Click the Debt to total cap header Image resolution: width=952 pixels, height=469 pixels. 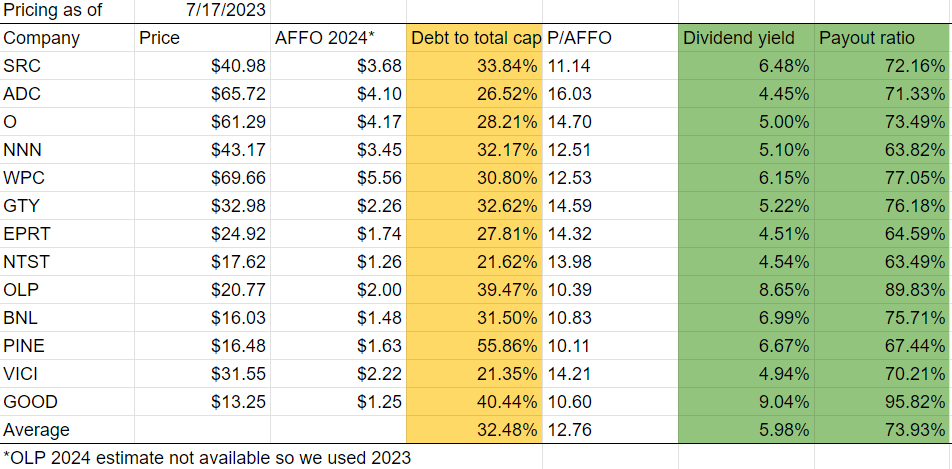[475, 38]
